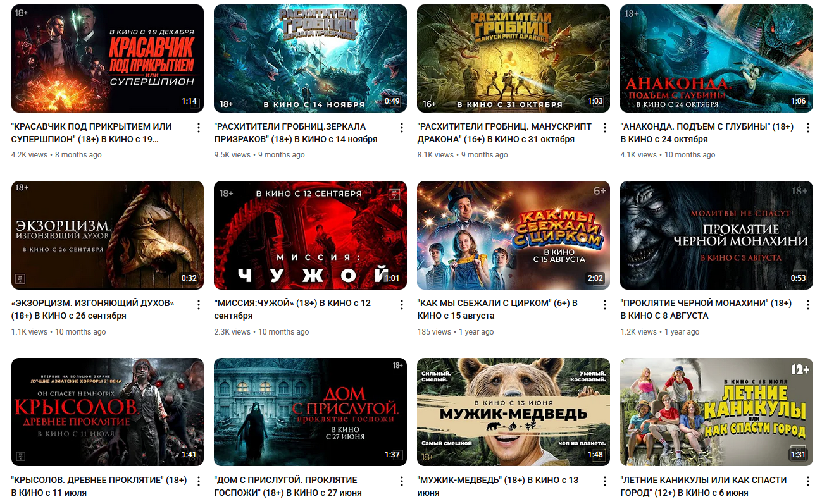The height and width of the screenshot is (504, 822).
Task: Open title link "МУЖИК-МЕДВЕДЬ" В КИНО с 13 июня
Action: coord(498,486)
